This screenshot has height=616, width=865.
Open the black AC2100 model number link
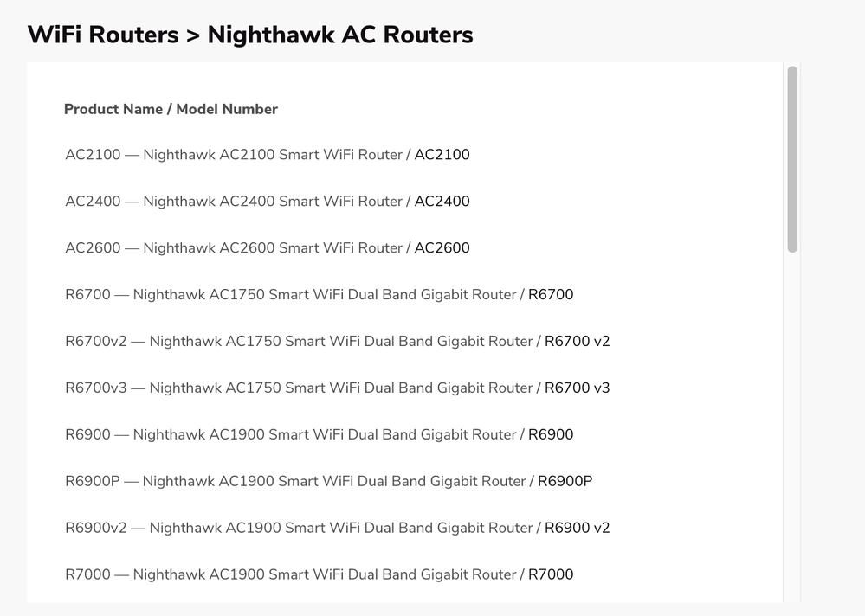442,155
